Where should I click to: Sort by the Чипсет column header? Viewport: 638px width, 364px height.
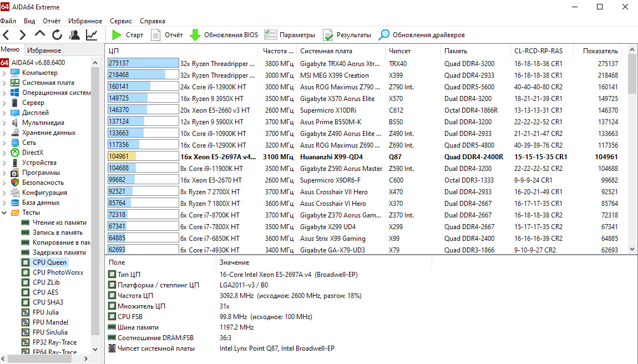coord(412,51)
